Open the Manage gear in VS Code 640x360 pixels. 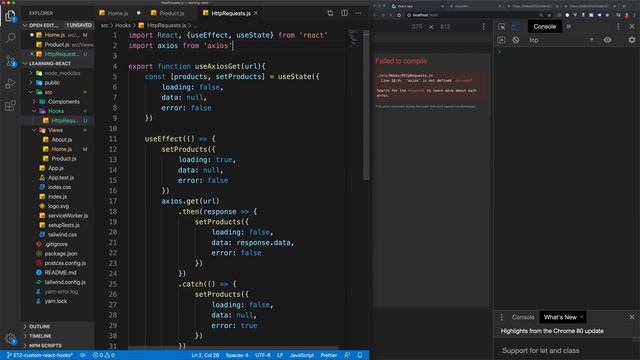(10, 338)
